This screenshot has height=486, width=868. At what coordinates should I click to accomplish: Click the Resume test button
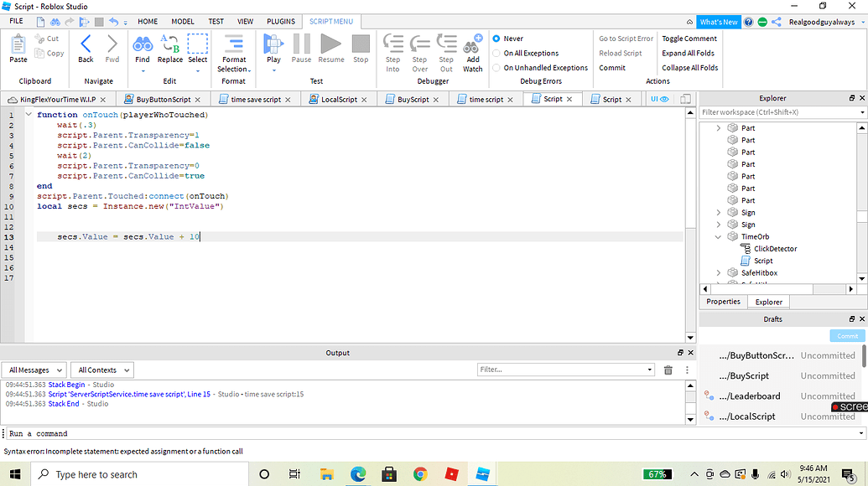[331, 44]
